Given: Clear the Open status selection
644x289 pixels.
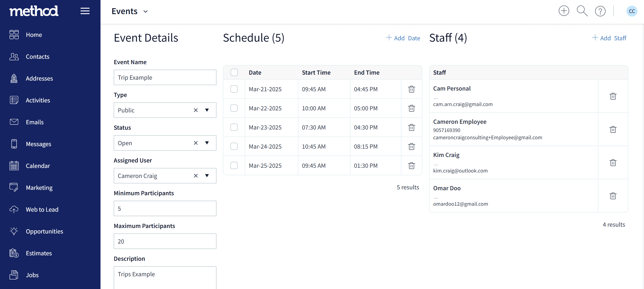Looking at the screenshot, I should (x=196, y=143).
